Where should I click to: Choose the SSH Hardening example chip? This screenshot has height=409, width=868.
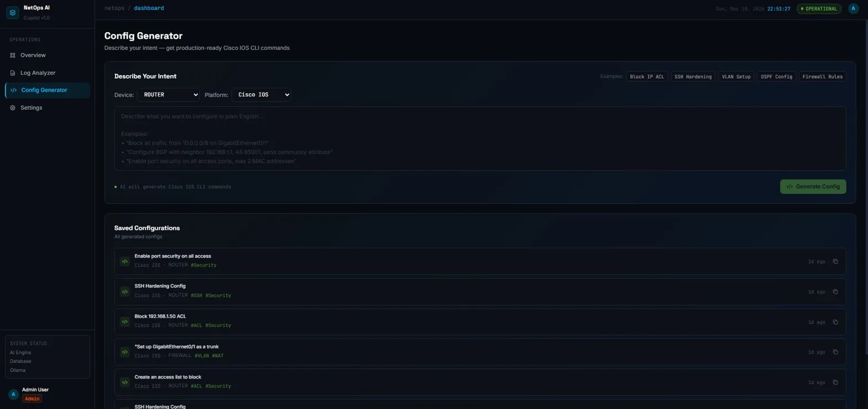click(693, 76)
